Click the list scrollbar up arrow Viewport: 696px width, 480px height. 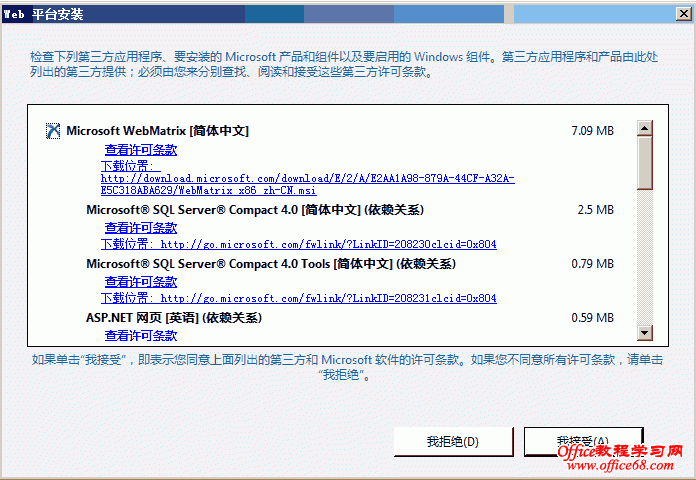pyautogui.click(x=645, y=128)
